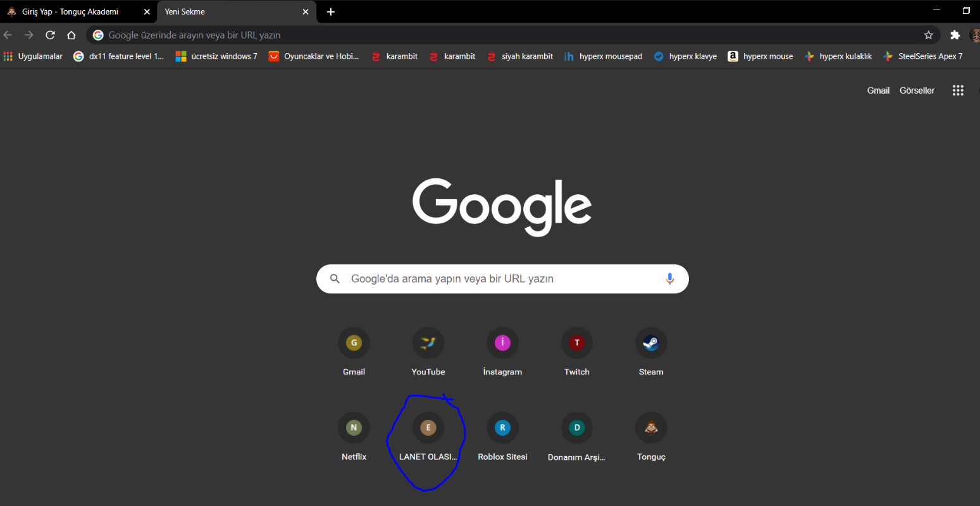Image resolution: width=980 pixels, height=506 pixels.
Task: Open the Görseller images link
Action: [917, 90]
